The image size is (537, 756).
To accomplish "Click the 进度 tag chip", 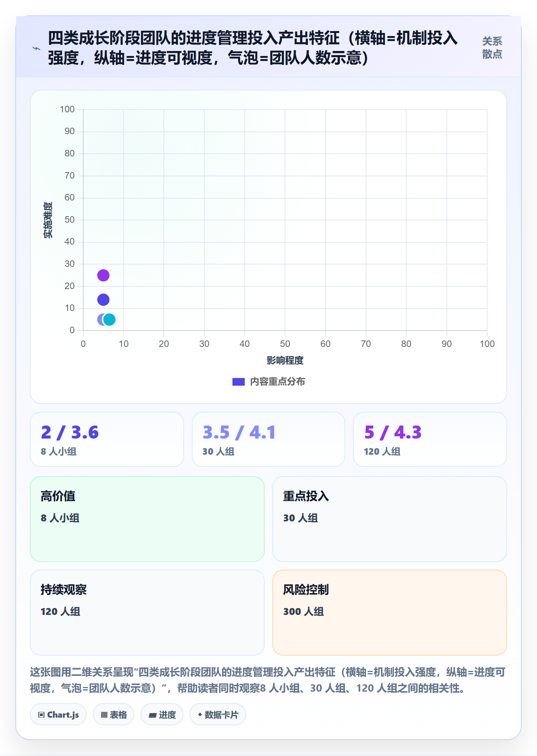I will (162, 715).
